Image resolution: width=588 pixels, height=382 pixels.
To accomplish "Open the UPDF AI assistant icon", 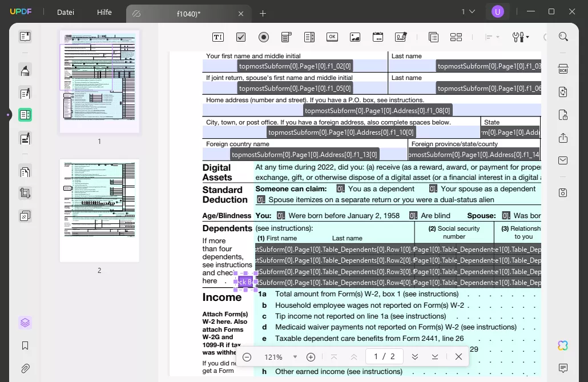I will 563,345.
